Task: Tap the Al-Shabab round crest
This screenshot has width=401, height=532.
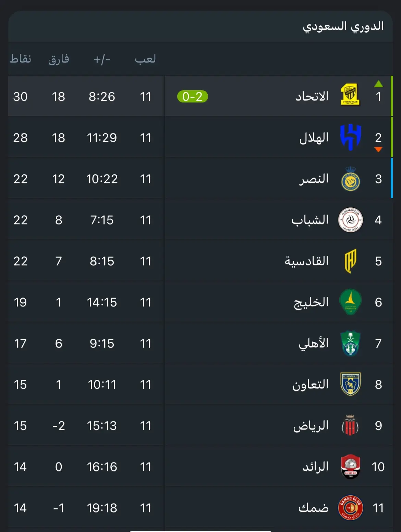Action: point(350,220)
